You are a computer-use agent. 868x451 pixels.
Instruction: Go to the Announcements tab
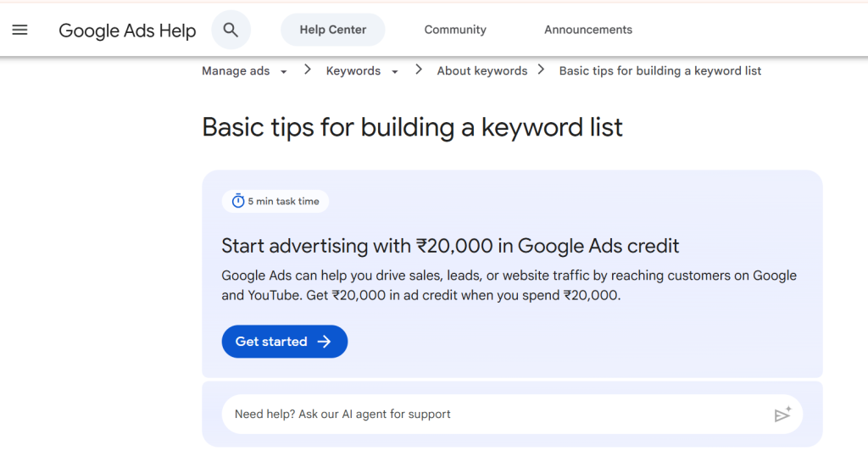pos(587,30)
